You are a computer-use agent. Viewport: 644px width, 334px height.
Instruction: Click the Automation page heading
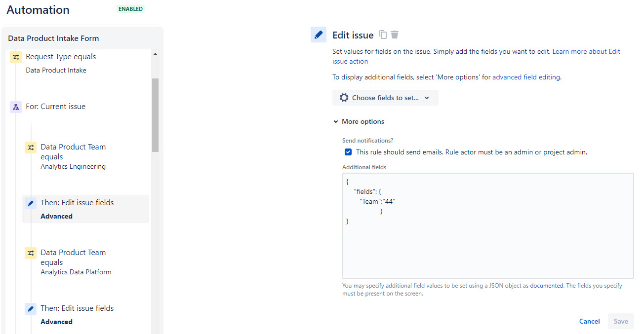pyautogui.click(x=38, y=10)
